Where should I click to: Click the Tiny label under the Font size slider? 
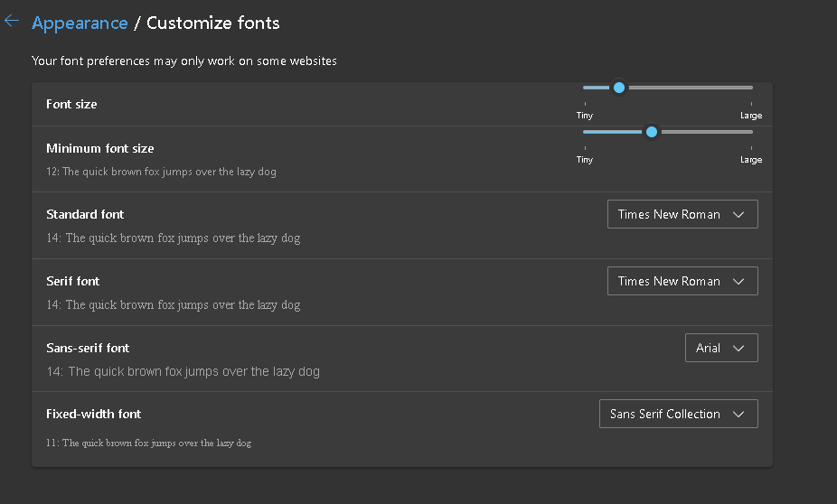pyautogui.click(x=585, y=116)
